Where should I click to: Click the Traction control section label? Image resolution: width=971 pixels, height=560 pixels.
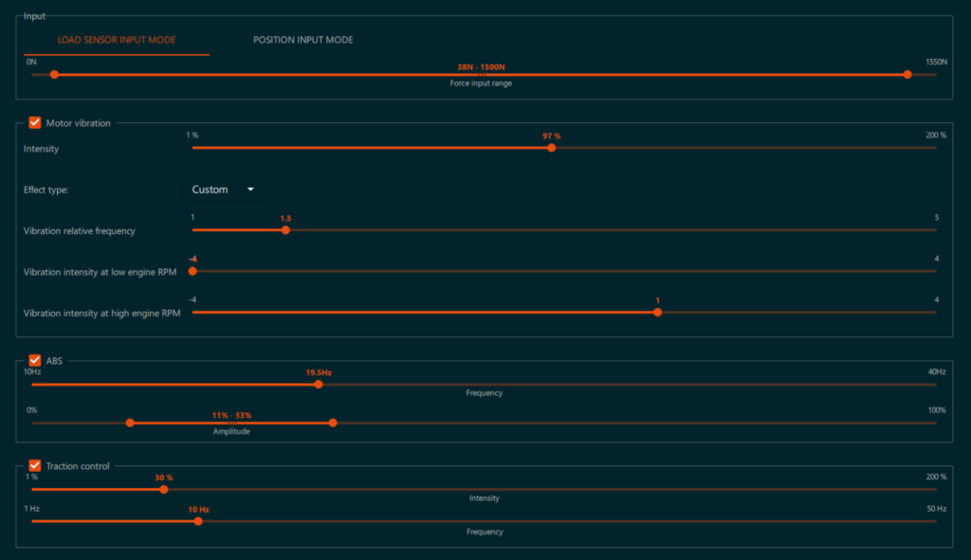pyautogui.click(x=78, y=465)
